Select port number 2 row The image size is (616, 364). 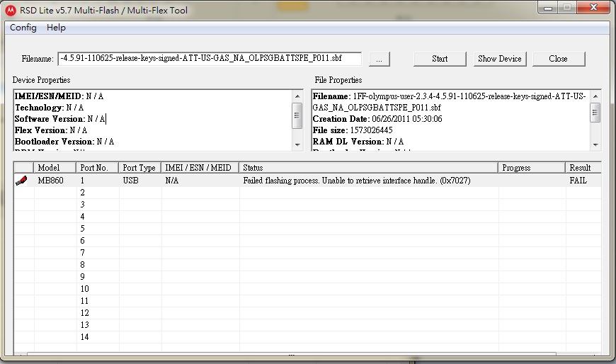tap(307, 193)
